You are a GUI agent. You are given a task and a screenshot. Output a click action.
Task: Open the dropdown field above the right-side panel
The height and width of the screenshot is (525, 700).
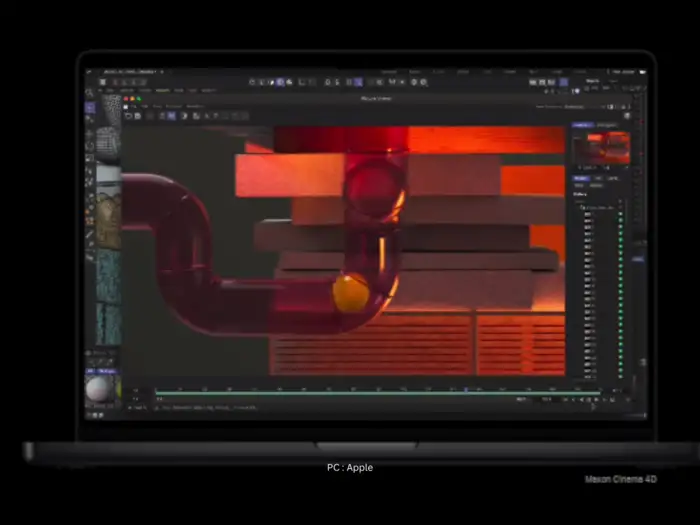click(585, 105)
